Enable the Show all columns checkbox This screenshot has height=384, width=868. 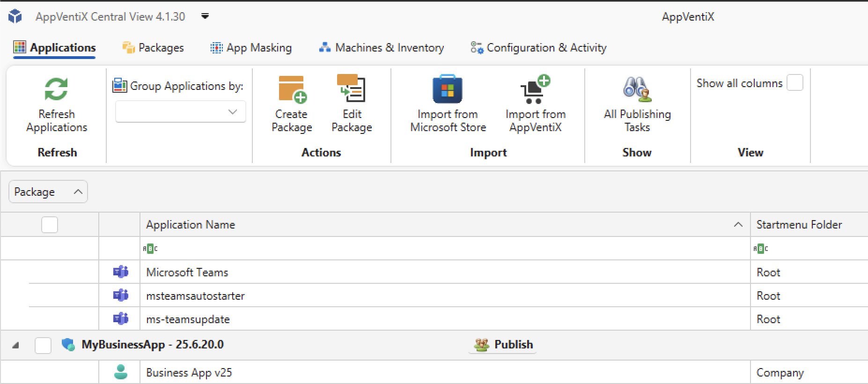794,83
